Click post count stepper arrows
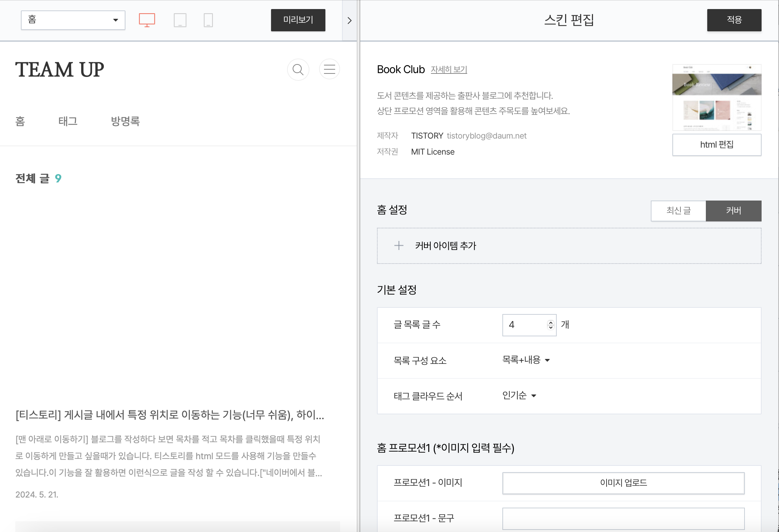Viewport: 779px width, 532px height. (x=550, y=325)
